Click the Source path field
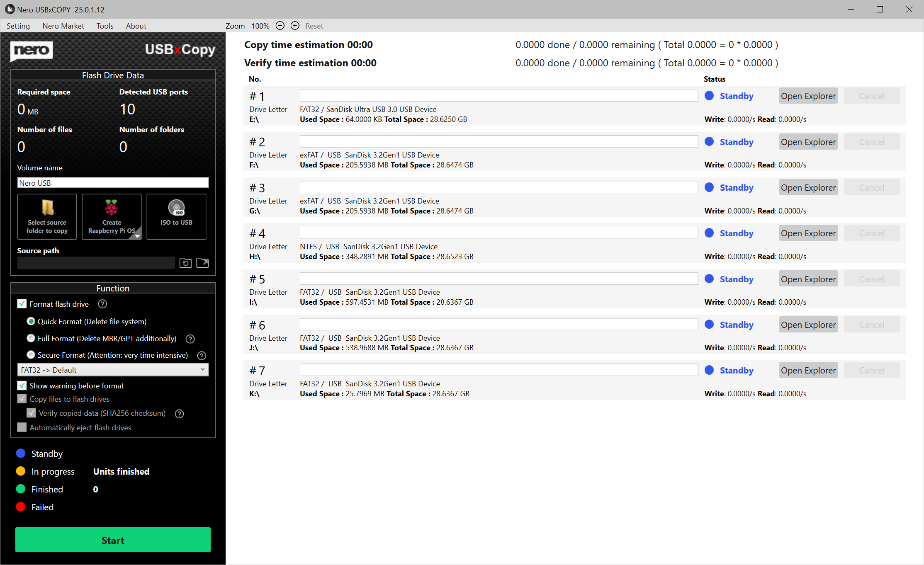The height and width of the screenshot is (565, 924). pyautogui.click(x=96, y=263)
